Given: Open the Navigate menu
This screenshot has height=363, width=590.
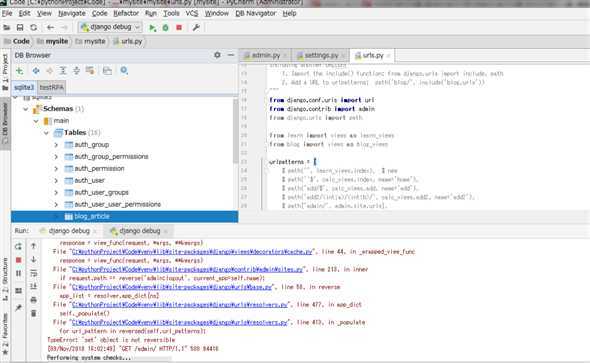Looking at the screenshot, I should click(x=71, y=13).
